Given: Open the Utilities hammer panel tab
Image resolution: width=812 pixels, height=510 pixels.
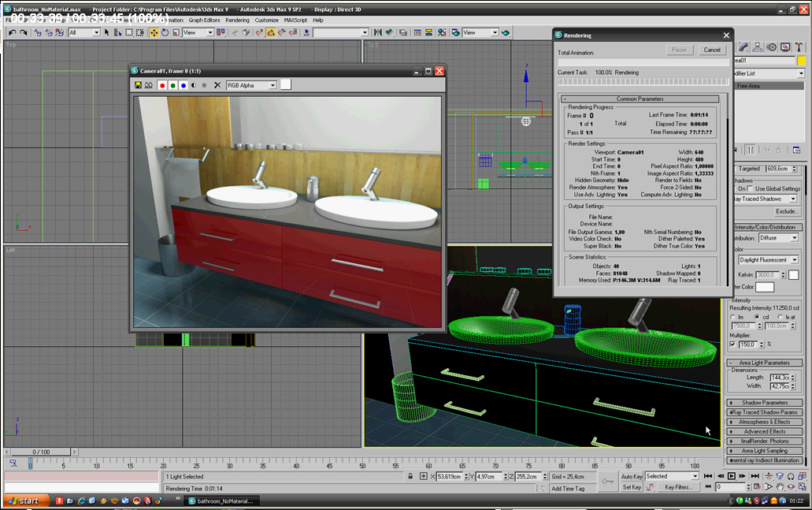Looking at the screenshot, I should 798,47.
